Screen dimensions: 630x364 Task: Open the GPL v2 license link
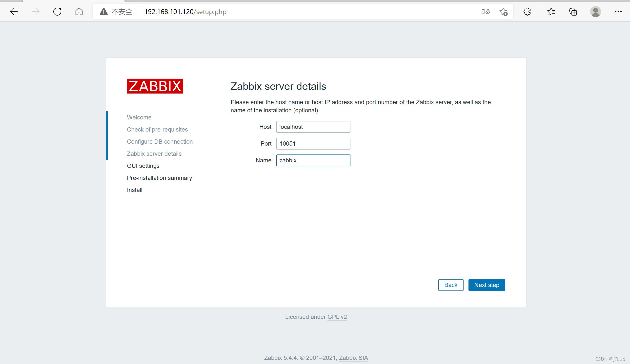[337, 317]
